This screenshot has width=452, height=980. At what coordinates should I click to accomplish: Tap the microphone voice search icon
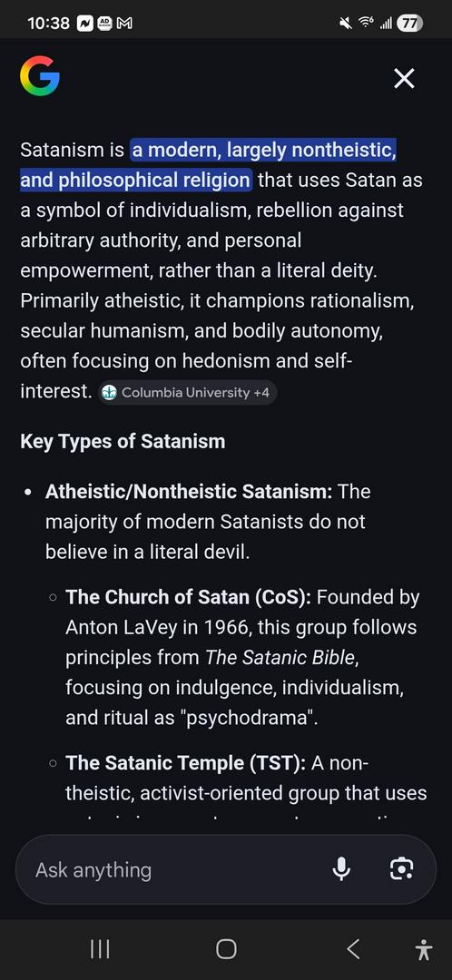(341, 868)
